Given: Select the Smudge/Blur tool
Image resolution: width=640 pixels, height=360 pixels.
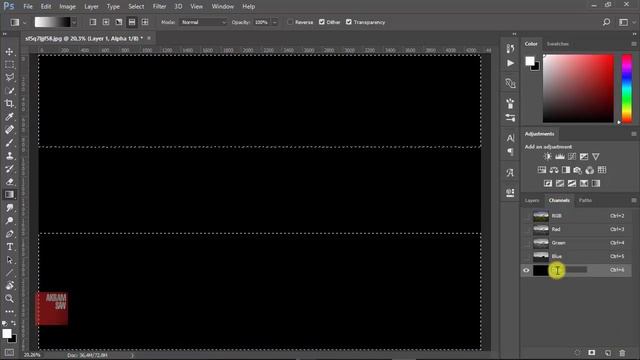Looking at the screenshot, I should pos(9,208).
